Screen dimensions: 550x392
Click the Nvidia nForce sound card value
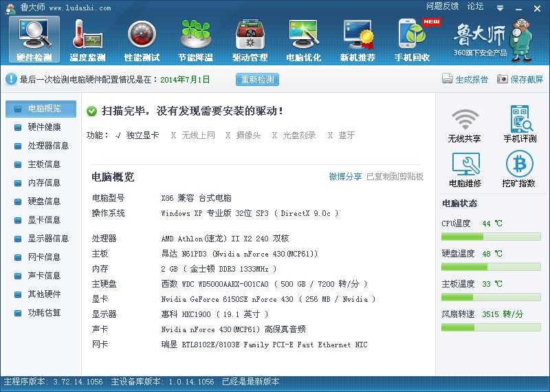(233, 329)
